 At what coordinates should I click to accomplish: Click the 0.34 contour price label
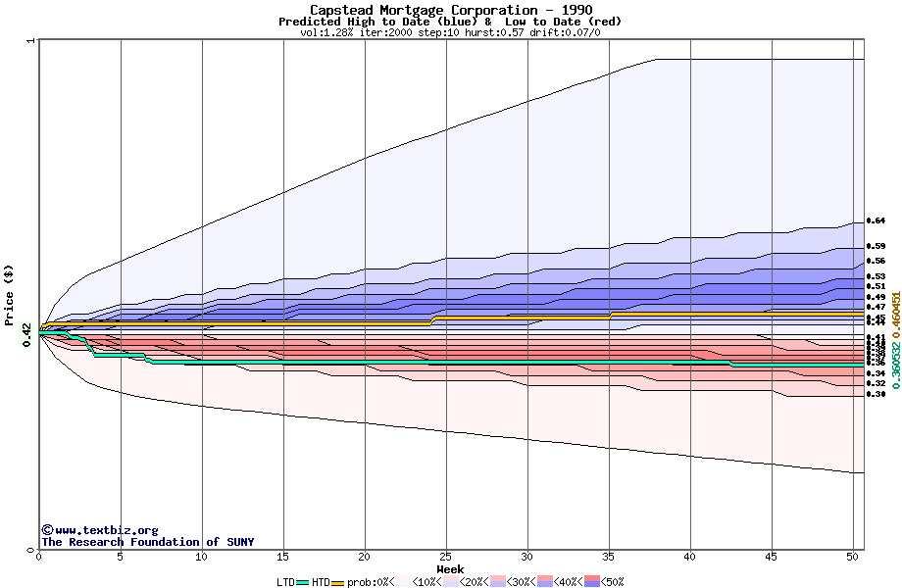point(877,373)
